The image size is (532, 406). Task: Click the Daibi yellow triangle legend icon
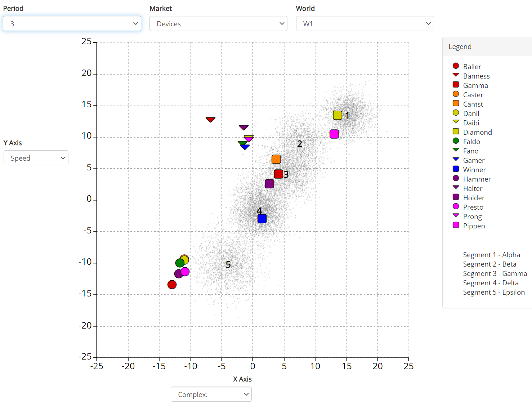coord(456,122)
